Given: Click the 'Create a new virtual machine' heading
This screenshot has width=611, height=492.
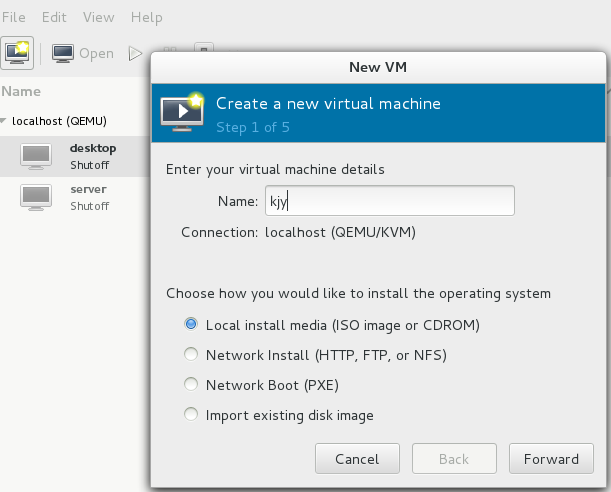Looking at the screenshot, I should point(328,104).
